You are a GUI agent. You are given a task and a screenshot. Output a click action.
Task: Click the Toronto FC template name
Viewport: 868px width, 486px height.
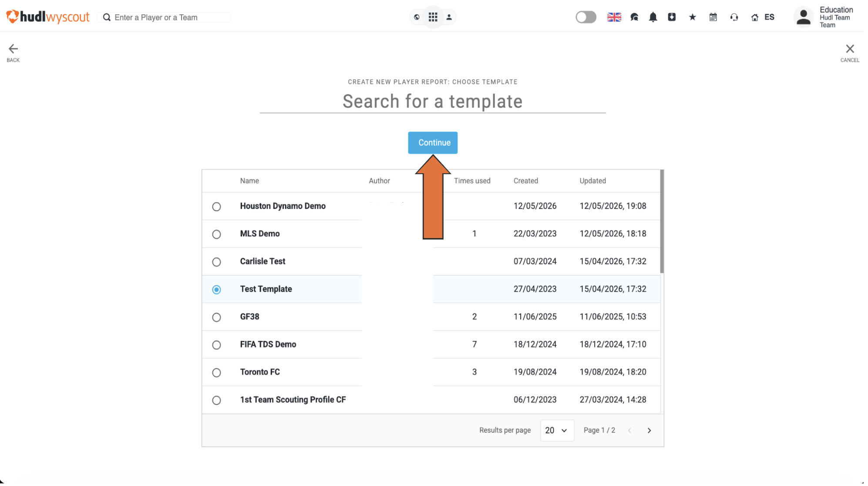tap(260, 372)
